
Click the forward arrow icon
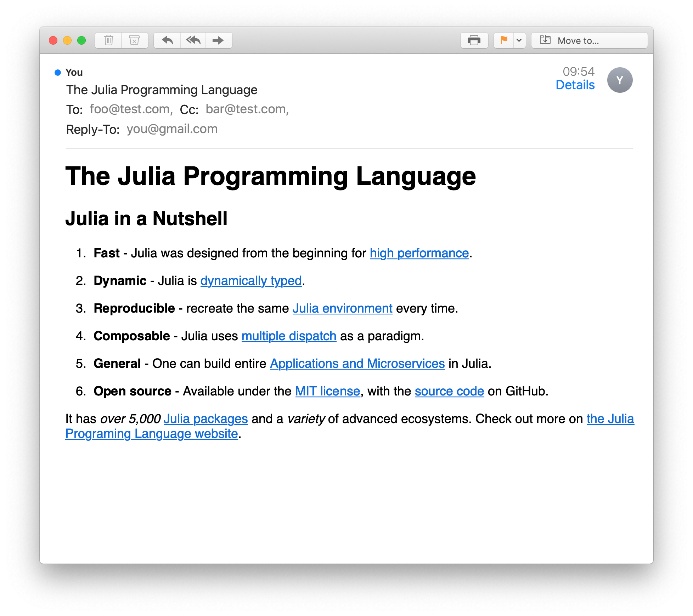[x=219, y=40]
